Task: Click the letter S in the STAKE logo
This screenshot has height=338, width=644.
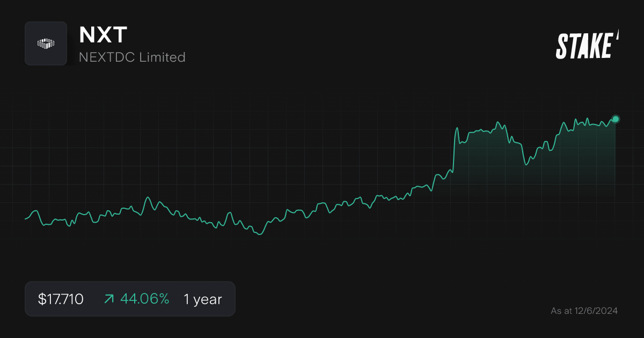Action: click(x=562, y=46)
